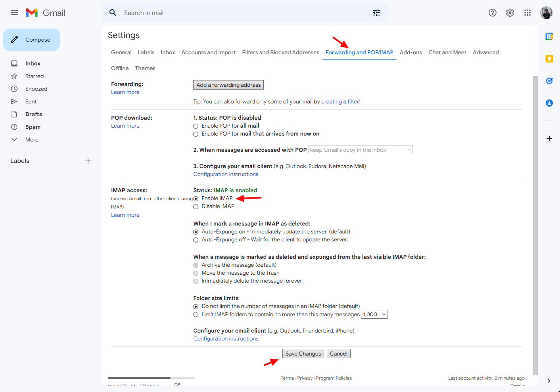The width and height of the screenshot is (560, 392).
Task: Click Add a forwarding address button
Action: point(228,85)
